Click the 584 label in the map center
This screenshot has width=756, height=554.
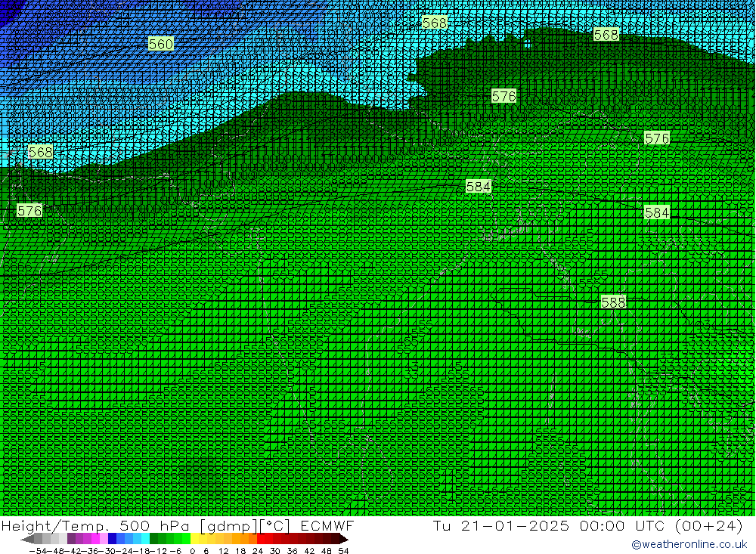point(479,187)
